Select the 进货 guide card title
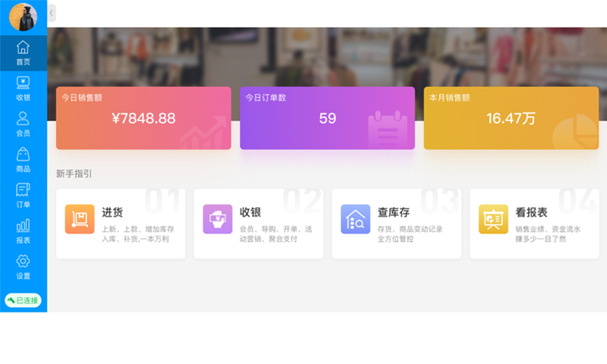This screenshot has width=607, height=364. (x=112, y=212)
